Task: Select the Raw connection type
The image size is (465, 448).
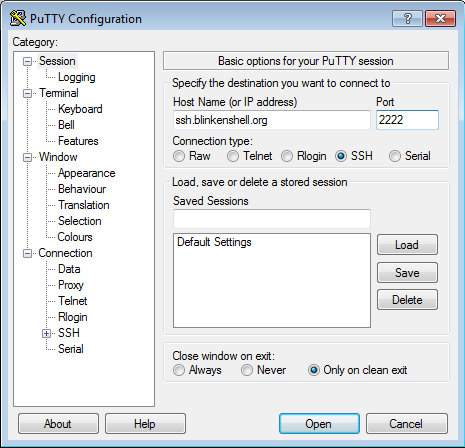Action: pos(179,156)
